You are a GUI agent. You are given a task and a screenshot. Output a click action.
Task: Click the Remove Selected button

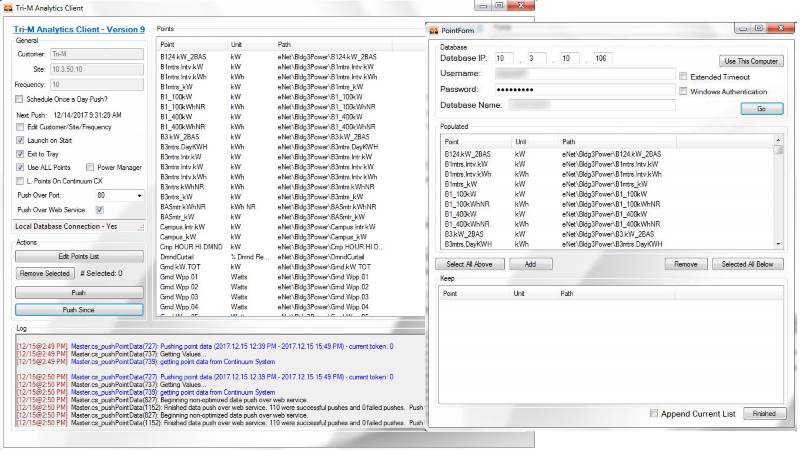(45, 273)
